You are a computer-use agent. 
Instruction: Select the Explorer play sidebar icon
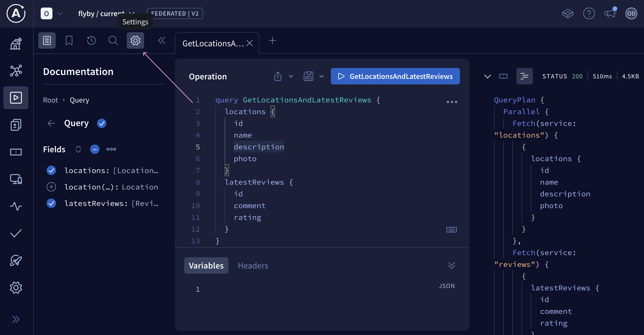click(16, 97)
